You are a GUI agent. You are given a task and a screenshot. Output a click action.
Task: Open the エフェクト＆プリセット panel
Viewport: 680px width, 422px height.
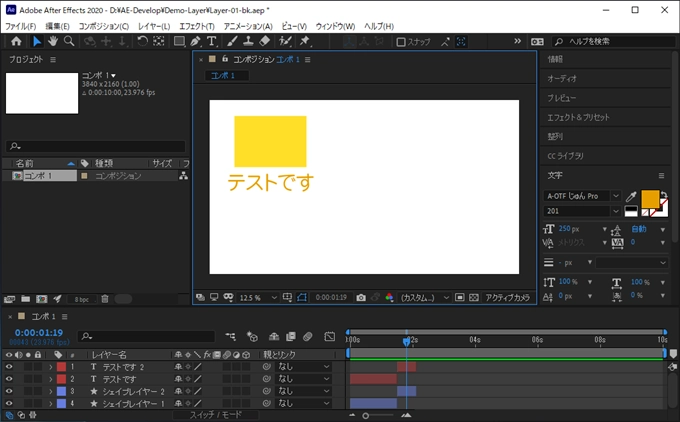click(x=578, y=117)
